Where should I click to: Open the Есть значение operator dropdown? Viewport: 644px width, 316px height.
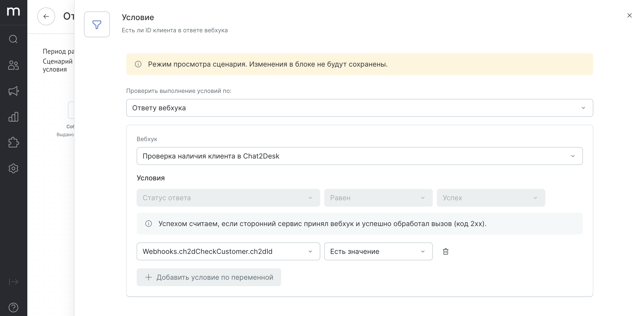[378, 251]
